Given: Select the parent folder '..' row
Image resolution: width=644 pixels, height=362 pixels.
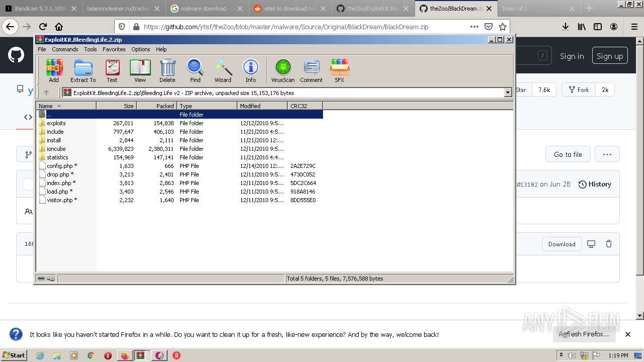Looking at the screenshot, I should coord(179,115).
